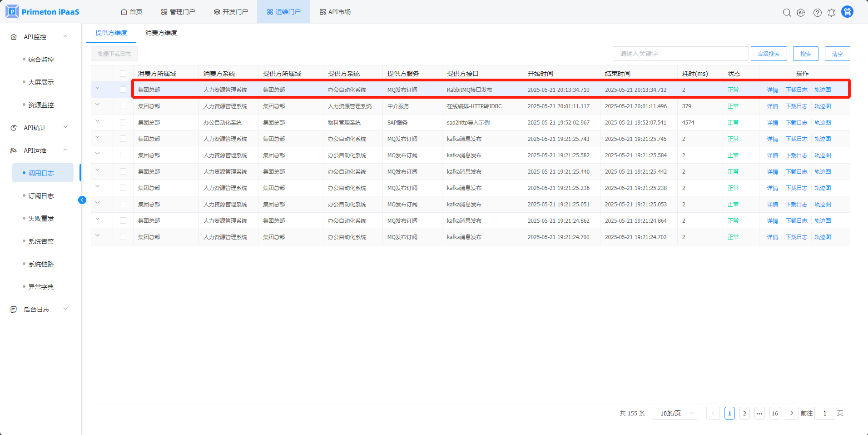Click the AI assistant icon in header
Image resolution: width=868 pixels, height=435 pixels.
(x=801, y=13)
